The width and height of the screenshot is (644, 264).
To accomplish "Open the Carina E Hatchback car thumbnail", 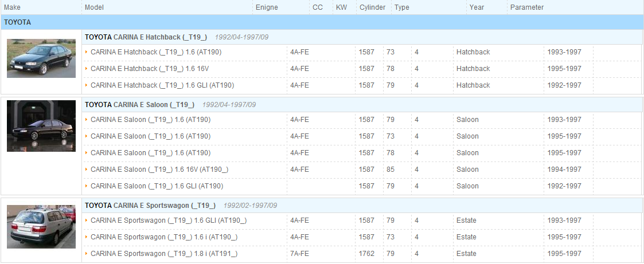I will click(x=41, y=58).
